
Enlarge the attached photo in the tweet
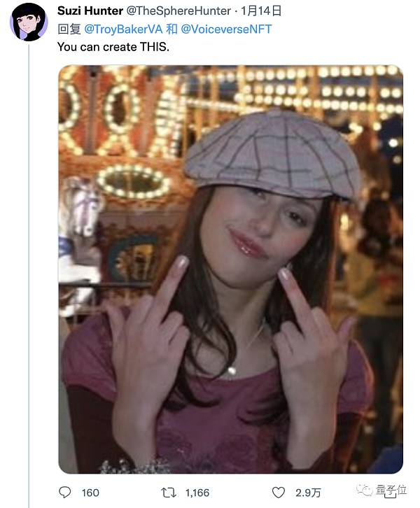tap(231, 269)
